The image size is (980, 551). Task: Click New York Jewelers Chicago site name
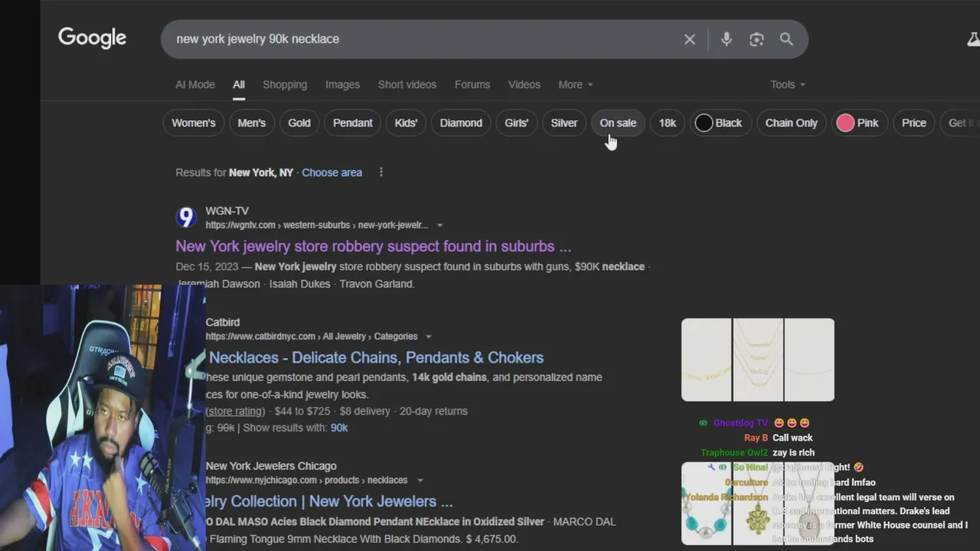(271, 466)
